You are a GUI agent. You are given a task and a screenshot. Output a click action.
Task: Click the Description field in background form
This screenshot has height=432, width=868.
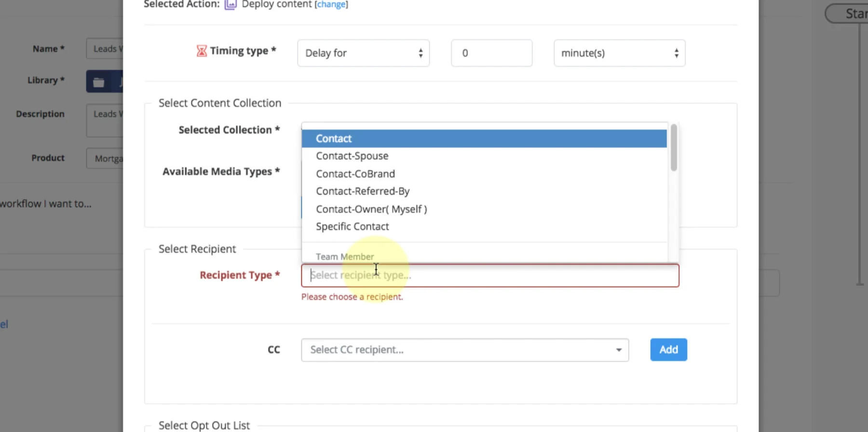pyautogui.click(x=105, y=121)
